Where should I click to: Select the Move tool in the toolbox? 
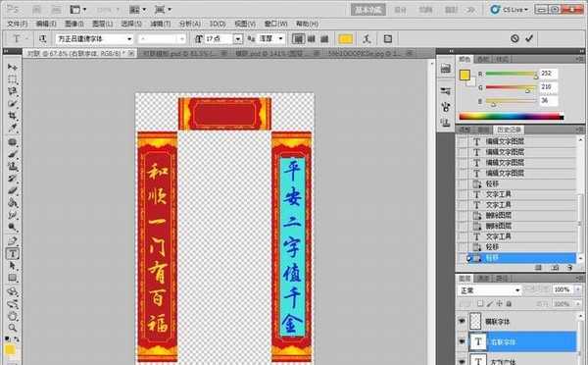[x=13, y=68]
